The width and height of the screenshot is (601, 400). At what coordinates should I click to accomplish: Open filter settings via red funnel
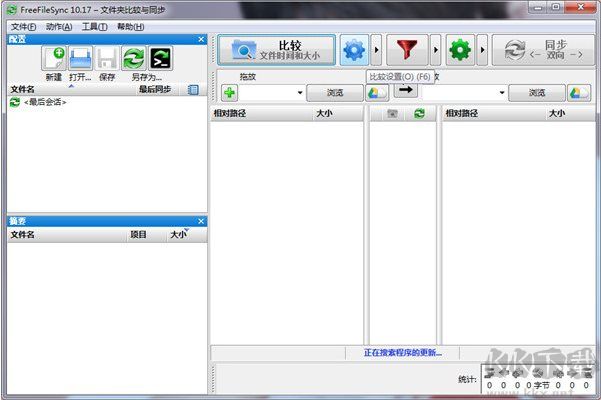[x=407, y=50]
